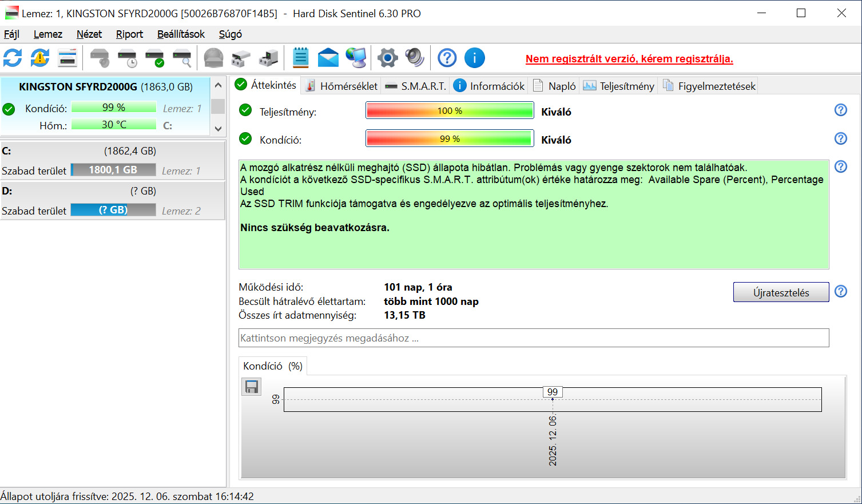Switch to the Teljesítmény tab
The width and height of the screenshot is (862, 504).
tap(619, 86)
